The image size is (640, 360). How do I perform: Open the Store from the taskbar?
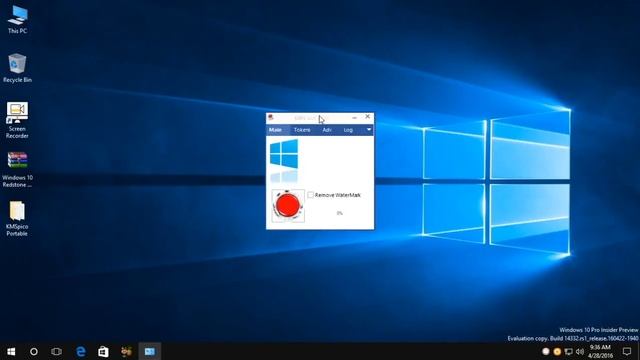pyautogui.click(x=103, y=351)
